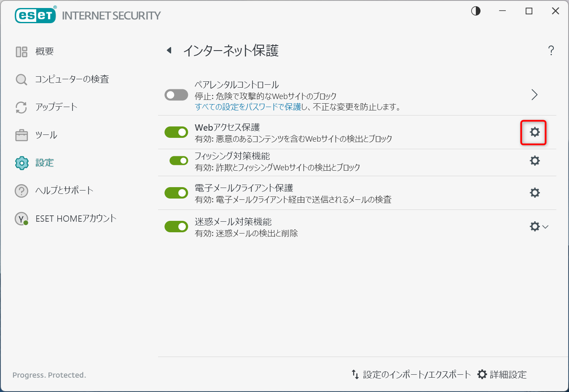Viewport: 569px width, 392px height.
Task: Go to the 概要 menu item
Action: point(45,51)
